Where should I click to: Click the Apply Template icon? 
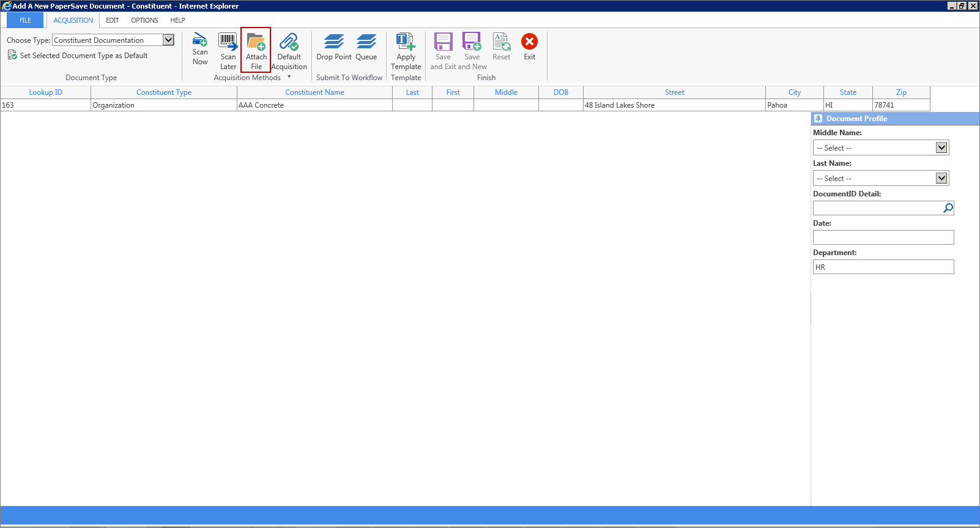click(406, 42)
